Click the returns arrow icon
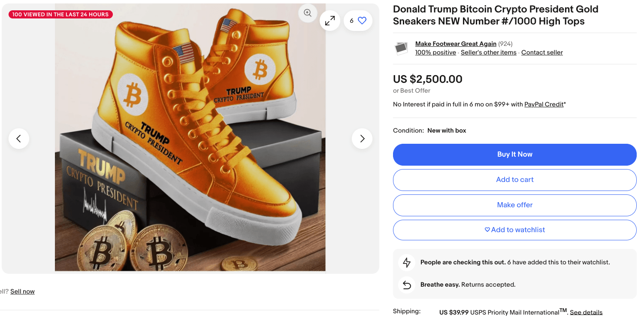The height and width of the screenshot is (318, 644). click(407, 285)
